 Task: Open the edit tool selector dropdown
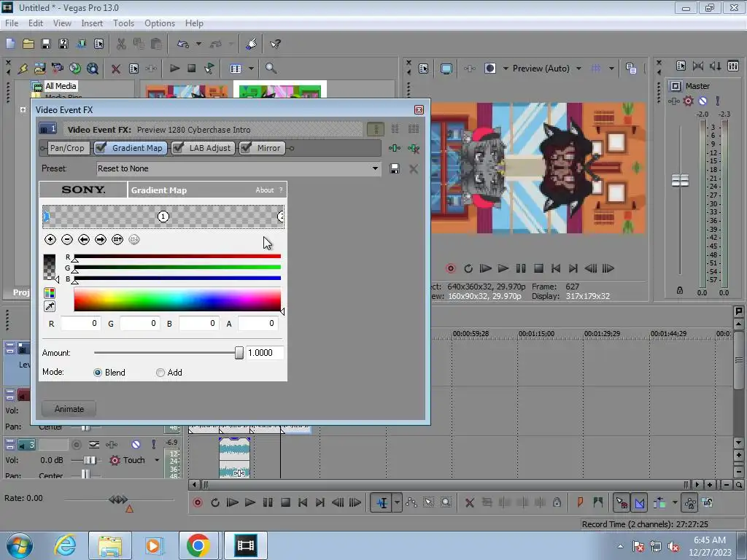coord(397,503)
